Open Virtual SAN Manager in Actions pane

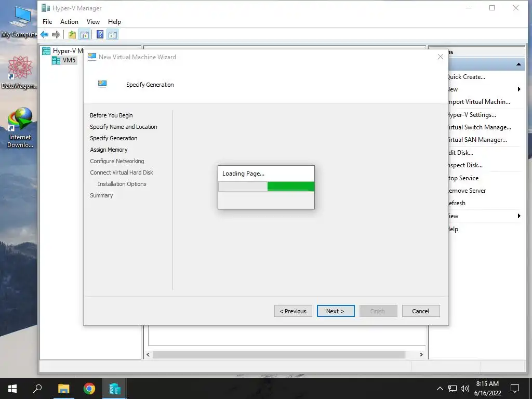477,140
